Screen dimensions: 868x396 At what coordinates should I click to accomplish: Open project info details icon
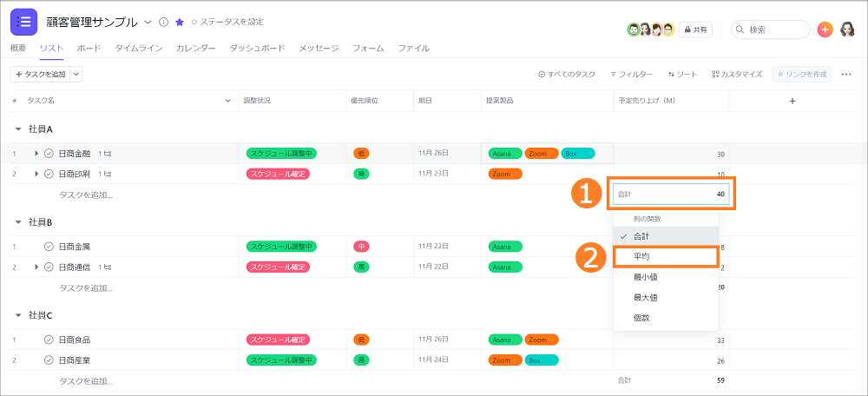(x=163, y=23)
